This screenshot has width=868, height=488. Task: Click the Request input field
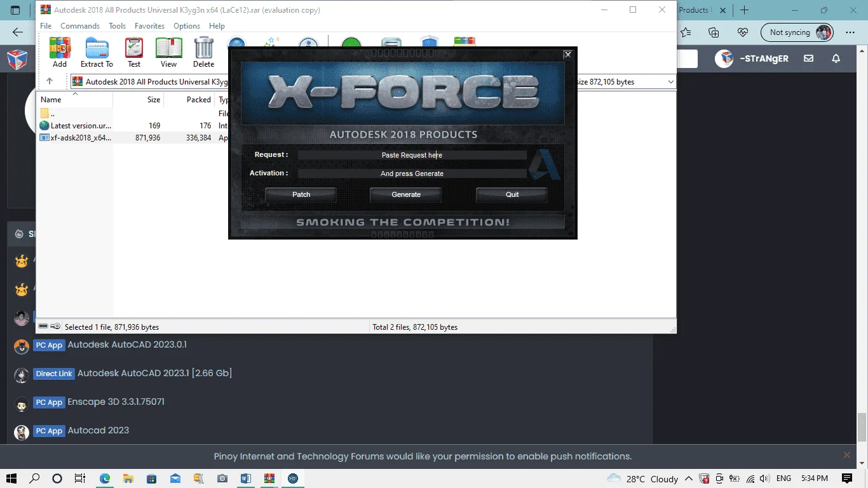[412, 155]
